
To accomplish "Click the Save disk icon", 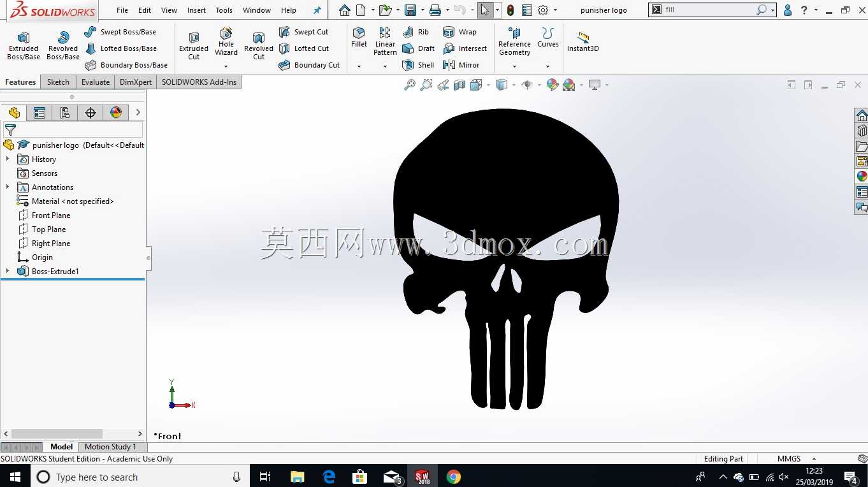I will pyautogui.click(x=410, y=10).
